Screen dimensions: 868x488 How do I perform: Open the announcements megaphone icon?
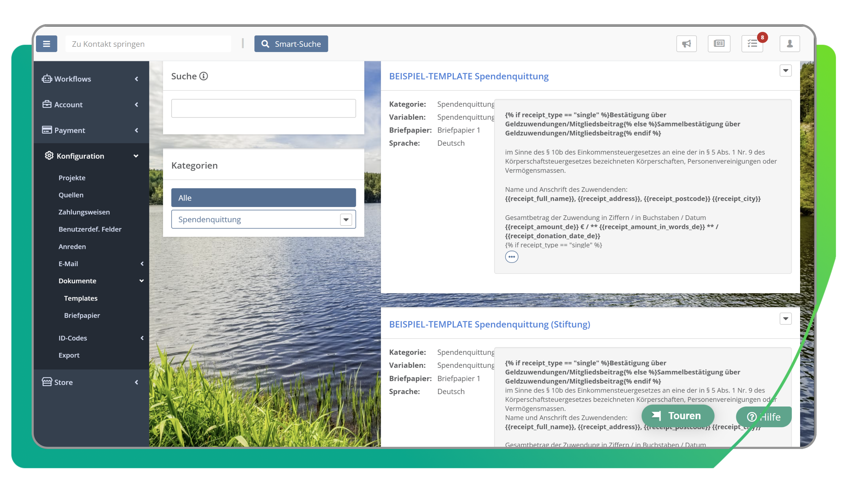(x=686, y=44)
